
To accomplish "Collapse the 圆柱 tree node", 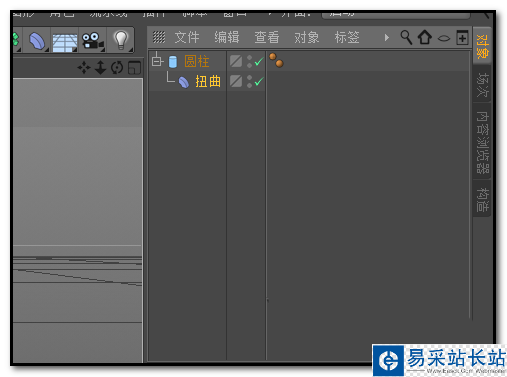I will point(157,61).
